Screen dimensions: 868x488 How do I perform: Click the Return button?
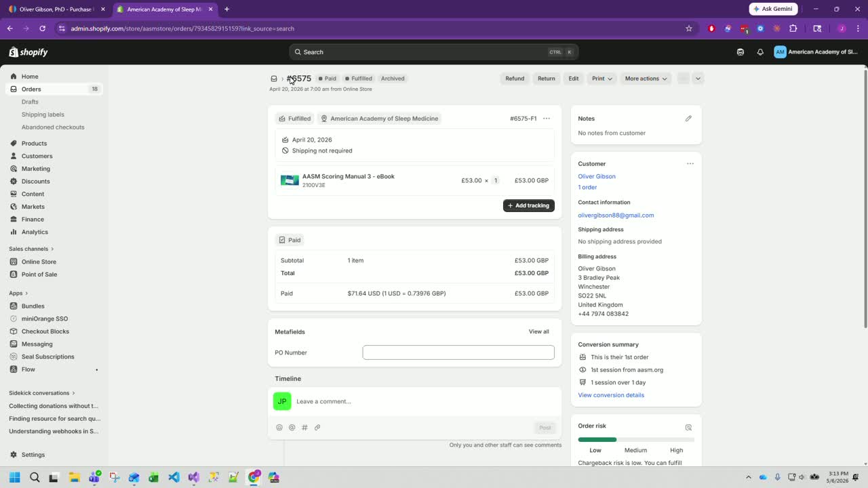click(x=547, y=79)
